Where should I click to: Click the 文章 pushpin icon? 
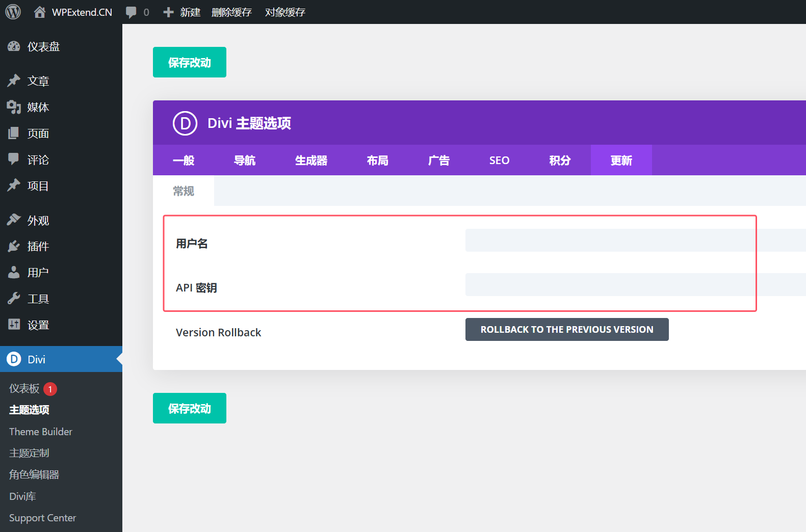pos(14,81)
